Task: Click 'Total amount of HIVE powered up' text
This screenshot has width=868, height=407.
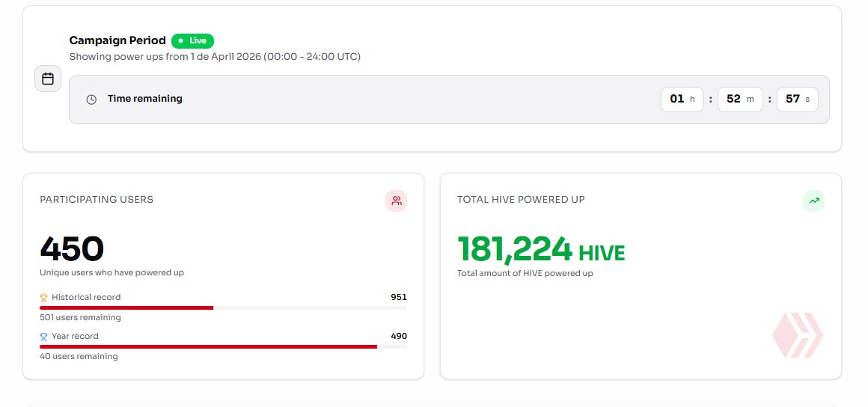Action: (525, 273)
